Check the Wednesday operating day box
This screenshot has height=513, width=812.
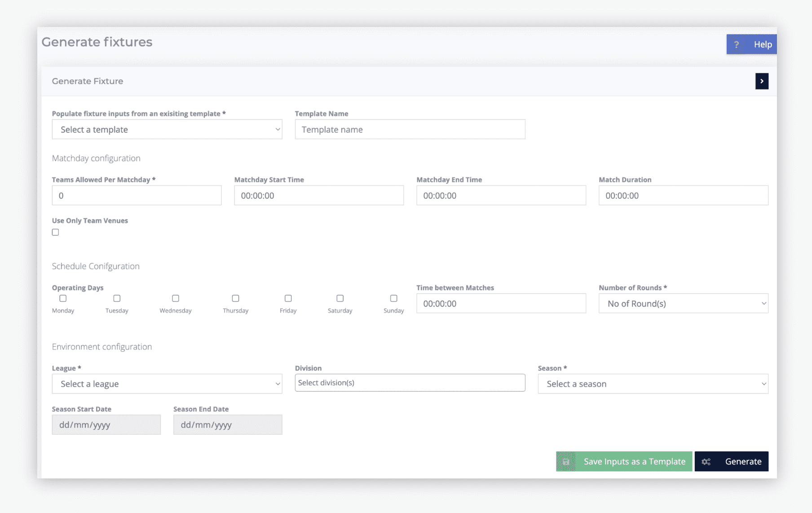pyautogui.click(x=176, y=298)
